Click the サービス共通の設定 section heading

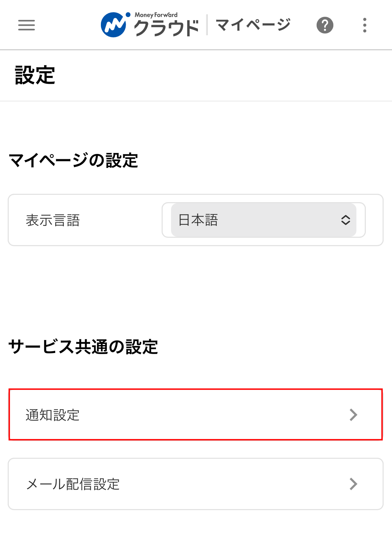(83, 347)
